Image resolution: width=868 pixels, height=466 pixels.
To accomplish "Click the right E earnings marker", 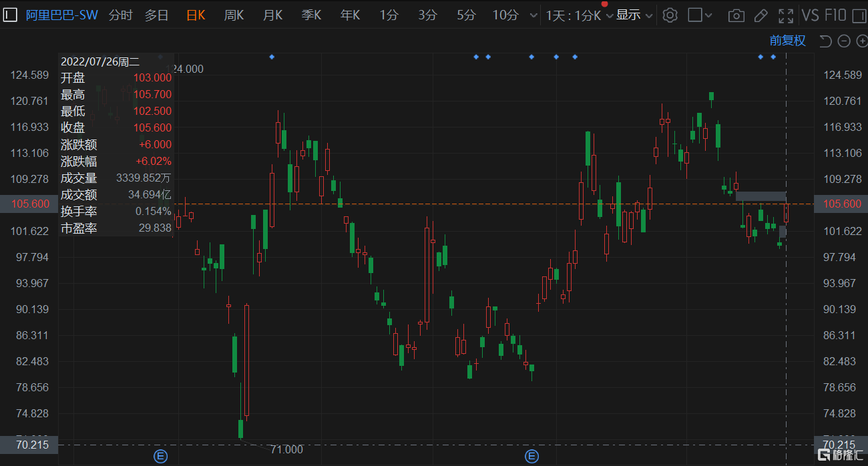I will [x=531, y=457].
